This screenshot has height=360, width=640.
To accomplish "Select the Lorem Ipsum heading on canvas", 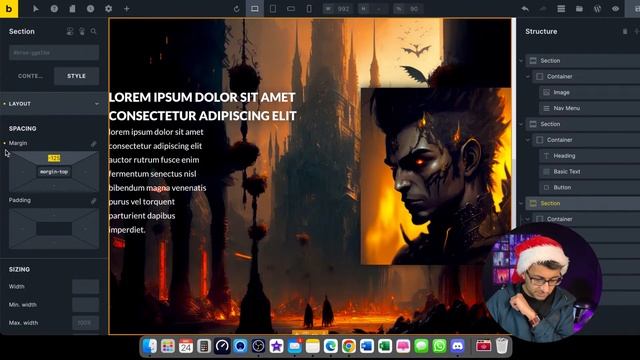I will click(x=202, y=106).
